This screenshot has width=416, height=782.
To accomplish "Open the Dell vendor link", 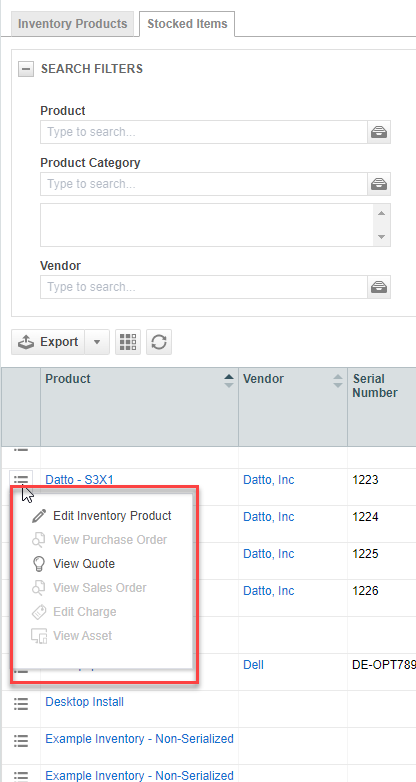I will pos(253,665).
